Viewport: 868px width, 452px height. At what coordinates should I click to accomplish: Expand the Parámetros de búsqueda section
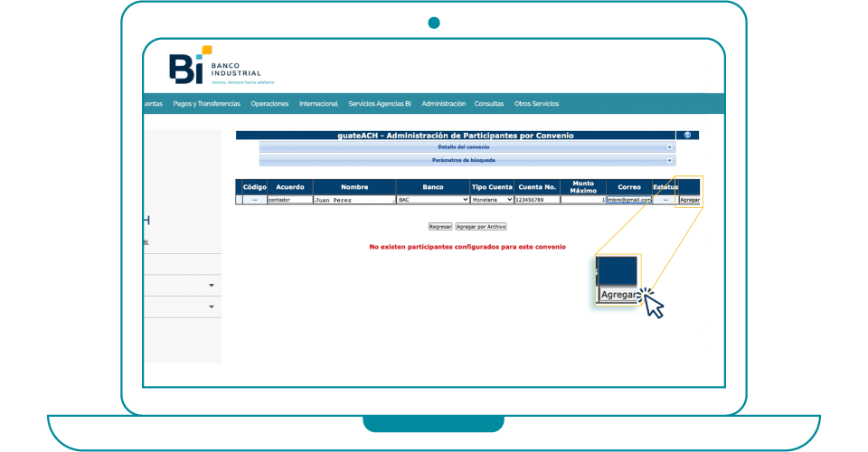pyautogui.click(x=670, y=160)
